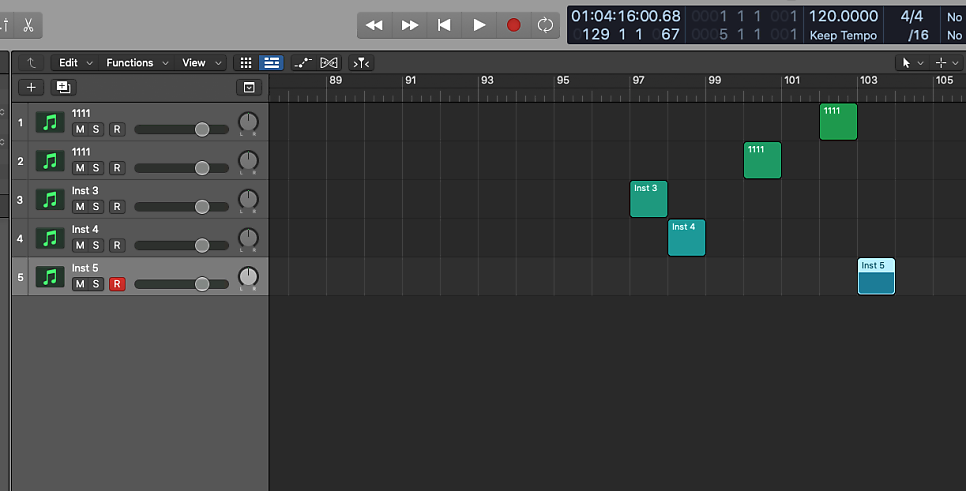
Task: Click the Keep Tempo mode dropdown
Action: 843,35
